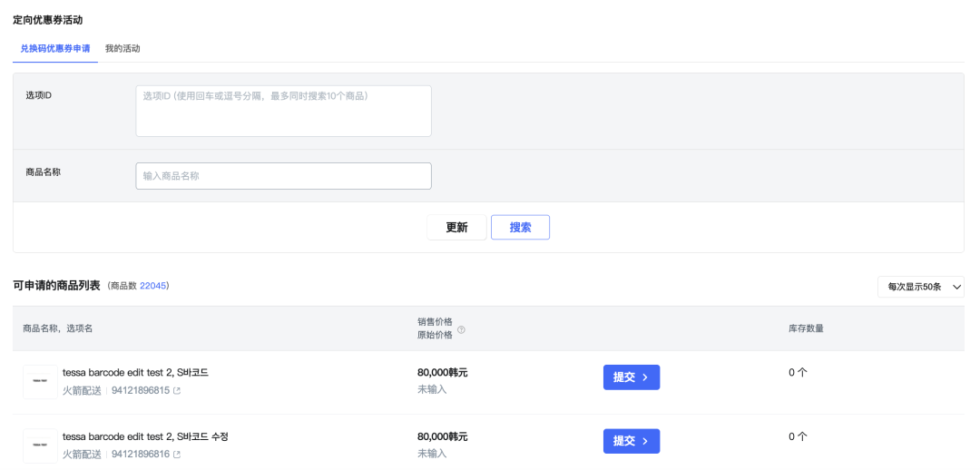This screenshot has width=980, height=470.
Task: Click the 搜索 button
Action: click(x=520, y=228)
